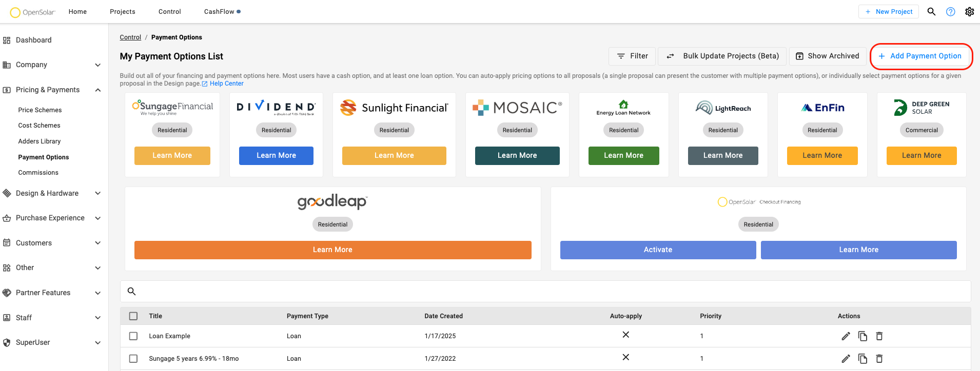Click the New Project button
The height and width of the screenshot is (371, 980).
coord(889,12)
